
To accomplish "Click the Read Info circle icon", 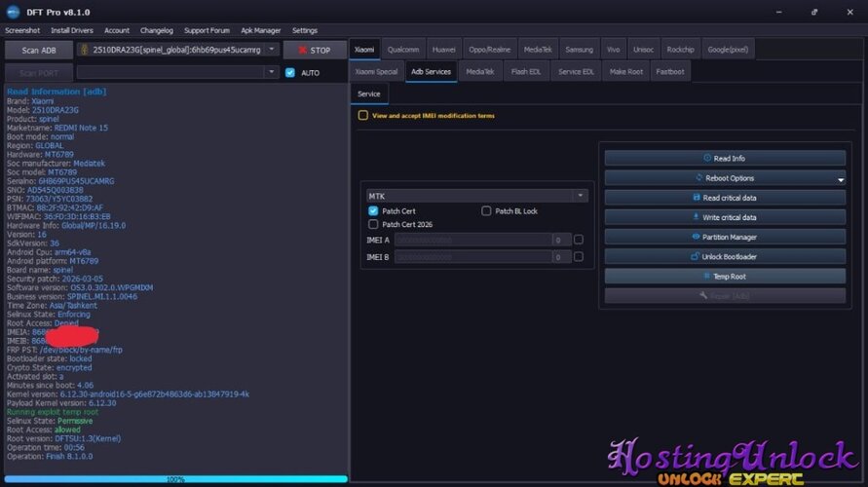I will tap(707, 158).
